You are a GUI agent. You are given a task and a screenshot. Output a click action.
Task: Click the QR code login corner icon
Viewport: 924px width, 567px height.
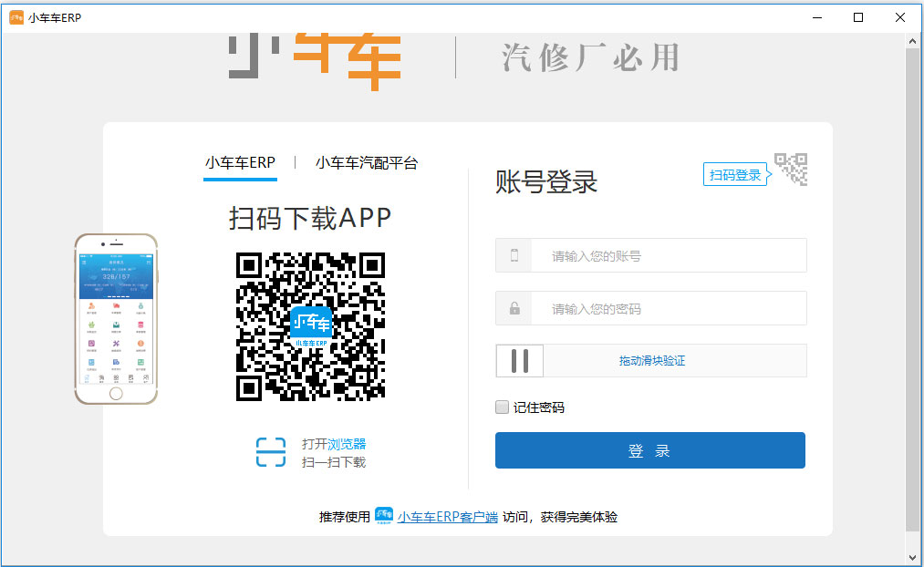(x=791, y=169)
